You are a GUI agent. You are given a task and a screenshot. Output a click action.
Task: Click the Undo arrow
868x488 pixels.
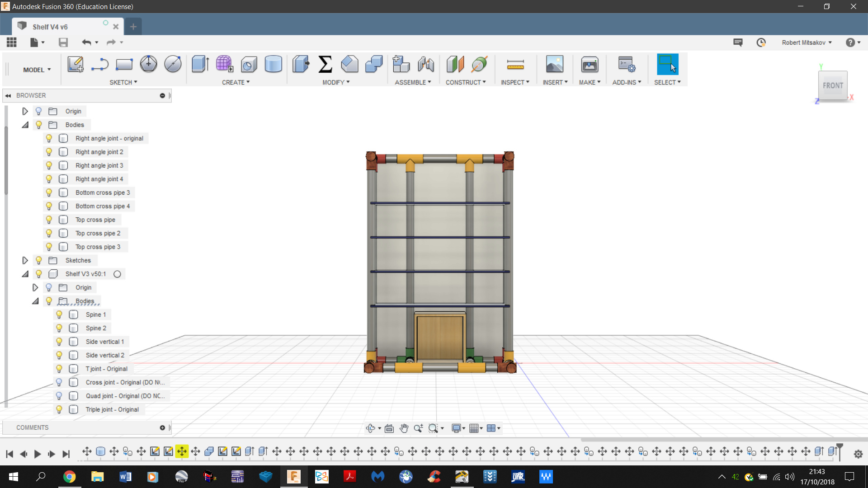(86, 42)
